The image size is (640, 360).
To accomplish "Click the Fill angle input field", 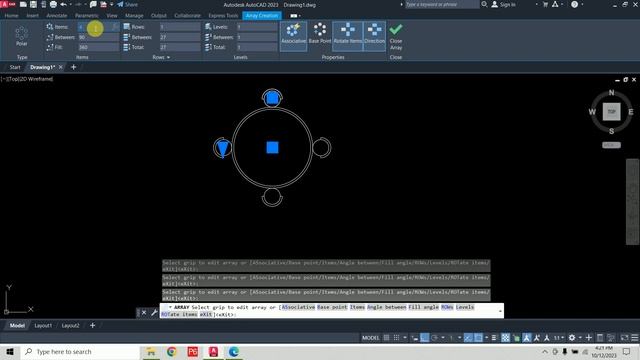I will point(98,47).
